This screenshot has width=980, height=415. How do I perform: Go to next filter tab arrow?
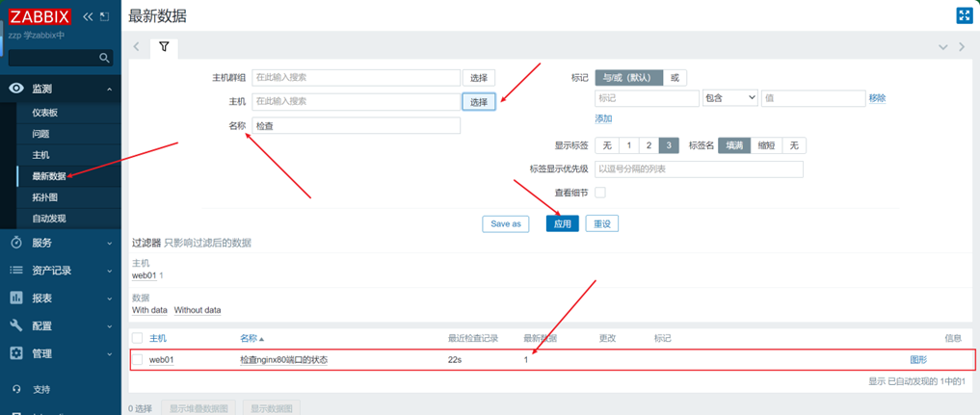pos(962,47)
